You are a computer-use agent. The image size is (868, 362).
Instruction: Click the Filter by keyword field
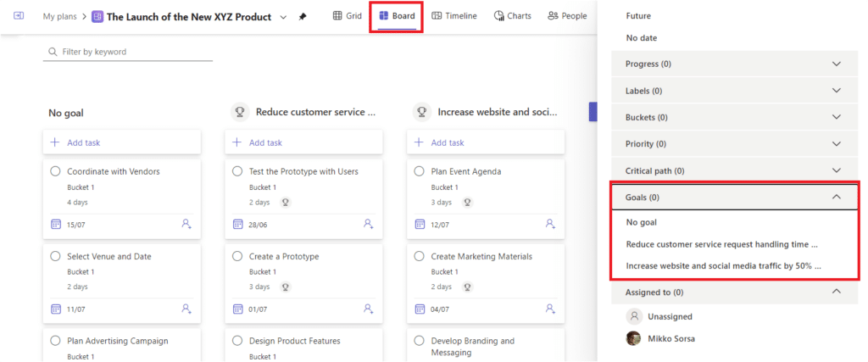128,52
